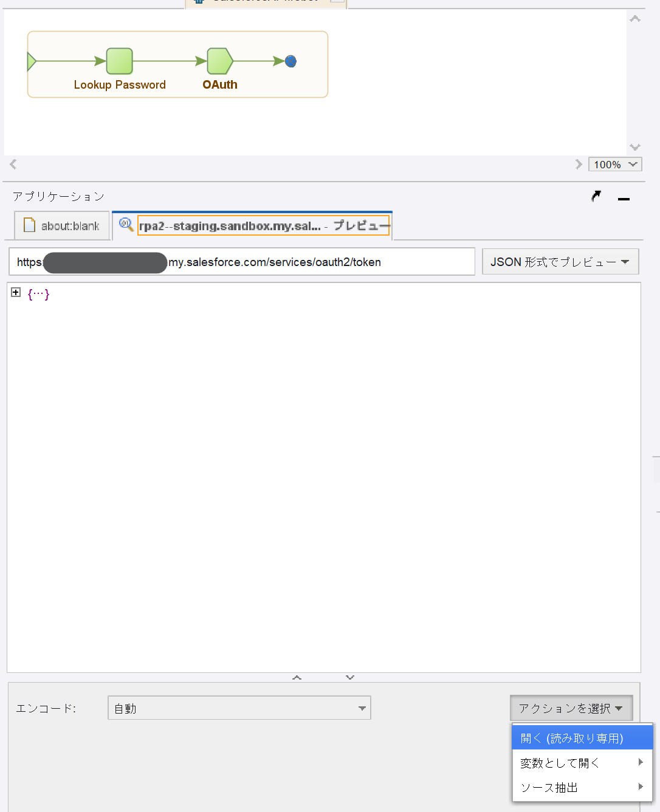660x812 pixels.
Task: Open the 100% zoom dropdown
Action: pyautogui.click(x=615, y=165)
